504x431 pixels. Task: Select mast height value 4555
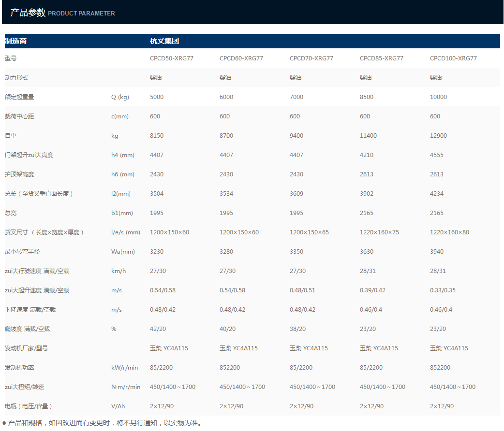[436, 155]
